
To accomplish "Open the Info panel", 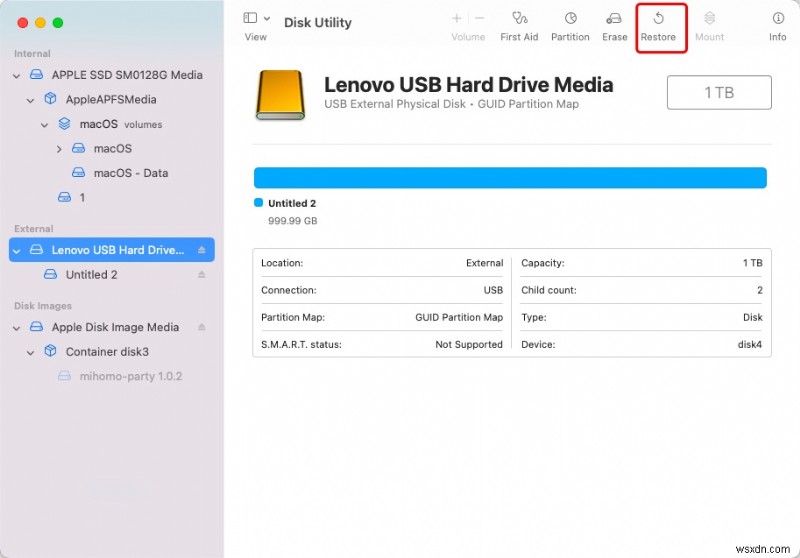I will tap(778, 27).
